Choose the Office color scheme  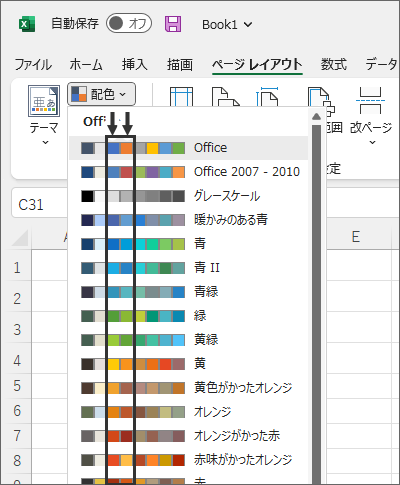188,148
